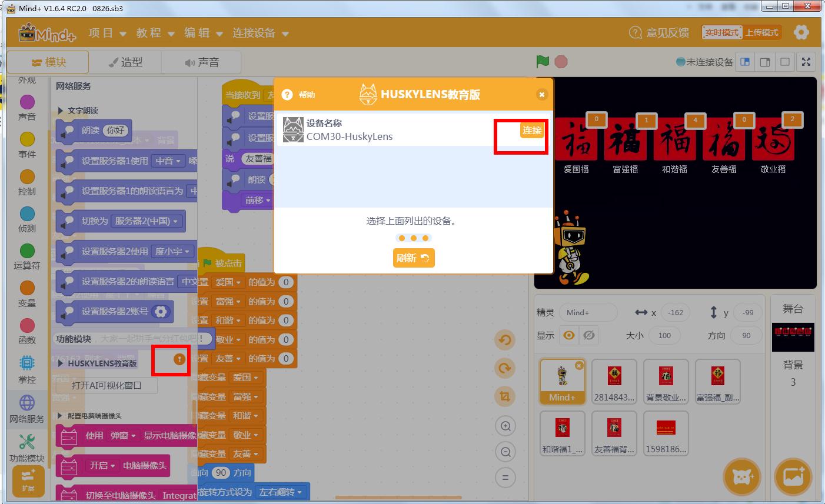Viewport: 825px width, 504px height.
Task: Click the gear on 设置服务器2账号 block
Action: pos(160,312)
